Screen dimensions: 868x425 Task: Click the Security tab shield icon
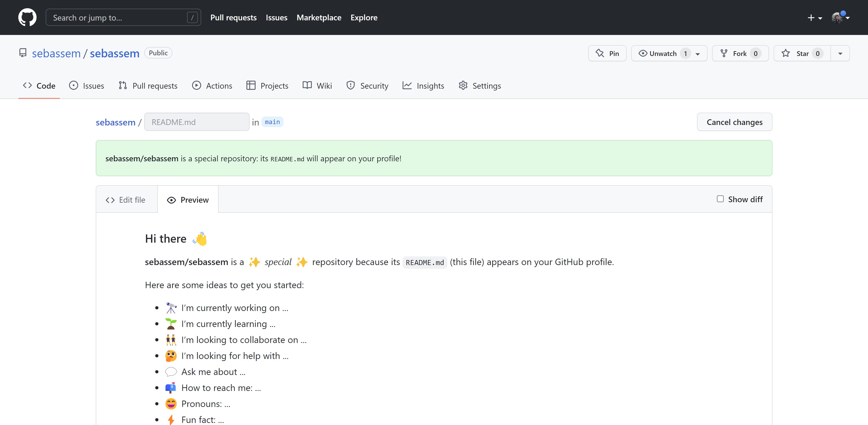tap(350, 85)
